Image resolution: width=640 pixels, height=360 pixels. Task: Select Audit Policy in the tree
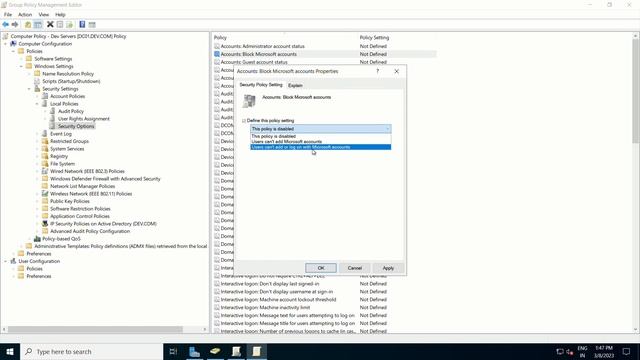(x=71, y=111)
